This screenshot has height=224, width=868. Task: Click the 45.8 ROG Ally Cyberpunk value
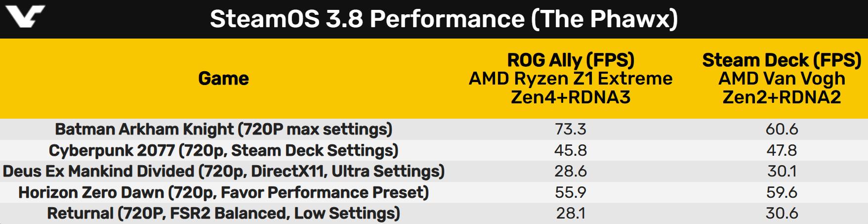coord(571,150)
